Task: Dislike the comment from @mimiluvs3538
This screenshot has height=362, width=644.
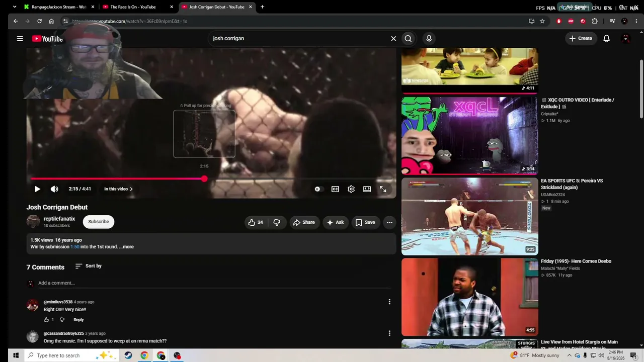Action: (62, 320)
